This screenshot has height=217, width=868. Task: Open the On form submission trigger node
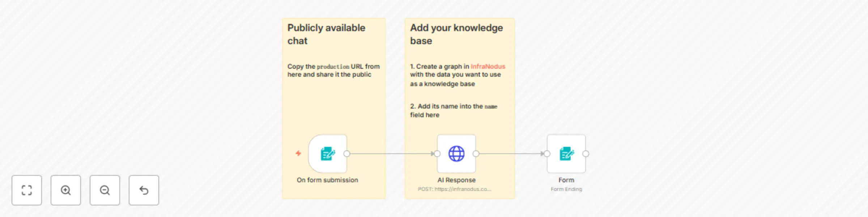327,154
